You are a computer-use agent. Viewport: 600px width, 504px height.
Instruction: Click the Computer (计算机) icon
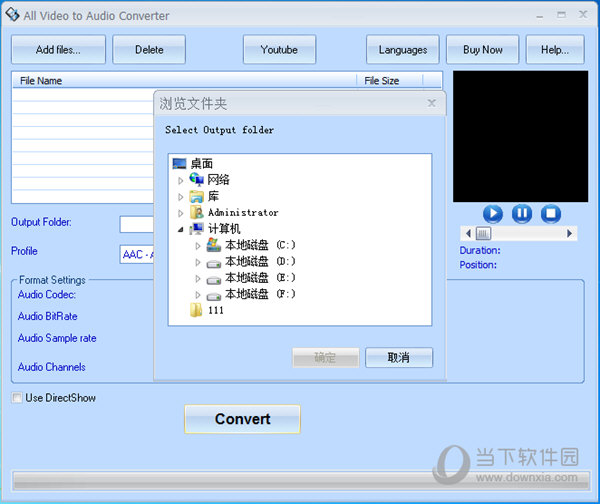click(x=197, y=228)
